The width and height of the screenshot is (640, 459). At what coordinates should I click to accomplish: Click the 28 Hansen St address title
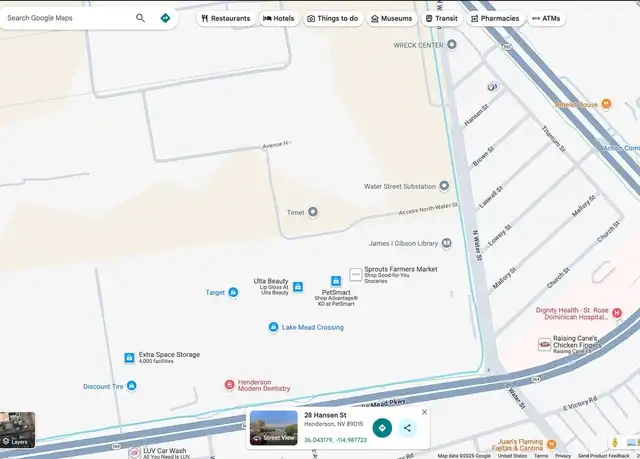[325, 415]
